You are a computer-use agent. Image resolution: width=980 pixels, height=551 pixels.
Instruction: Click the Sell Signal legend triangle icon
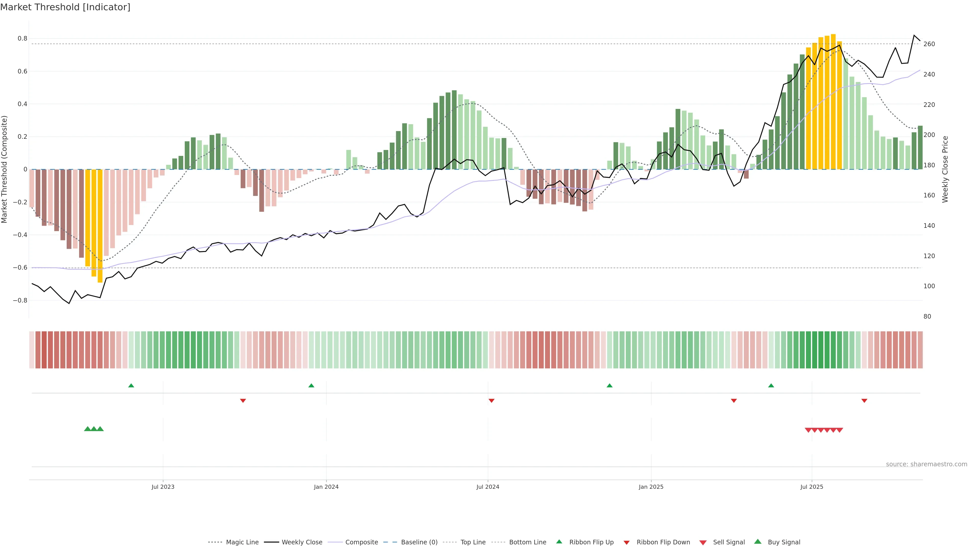703,543
